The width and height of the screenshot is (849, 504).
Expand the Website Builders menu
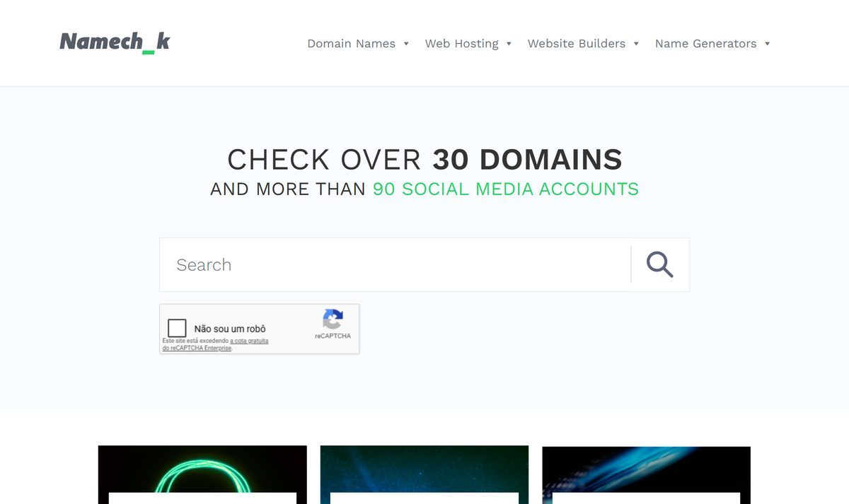[583, 43]
